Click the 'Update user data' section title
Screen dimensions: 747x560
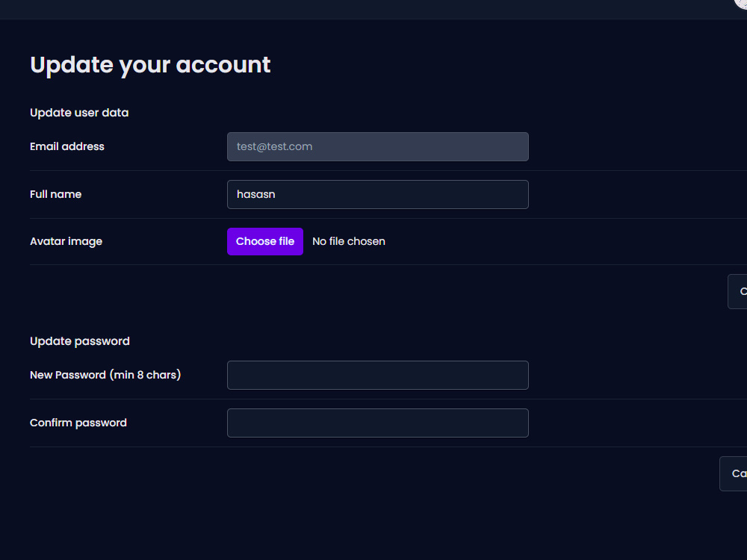click(x=79, y=113)
